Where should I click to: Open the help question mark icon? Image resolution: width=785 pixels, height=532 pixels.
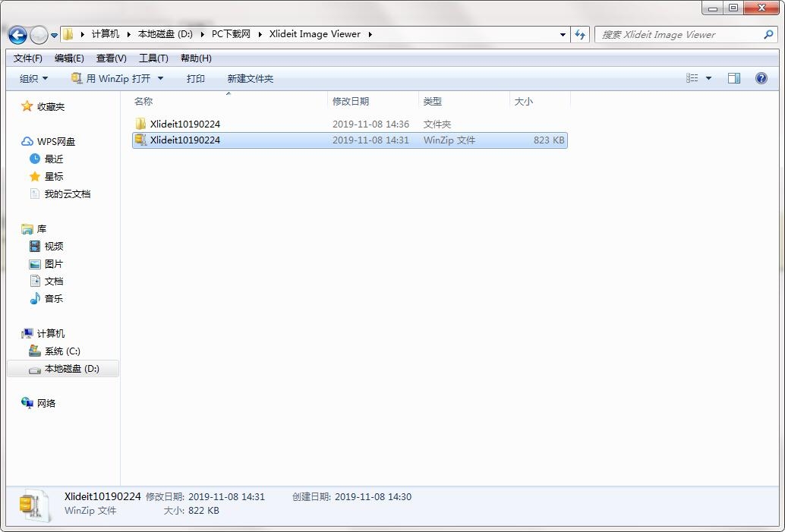click(761, 78)
